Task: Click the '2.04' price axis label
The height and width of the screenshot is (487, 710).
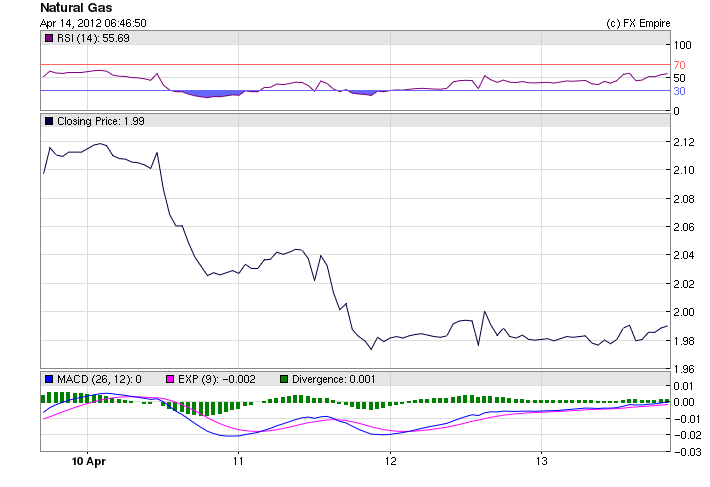Action: coord(684,255)
